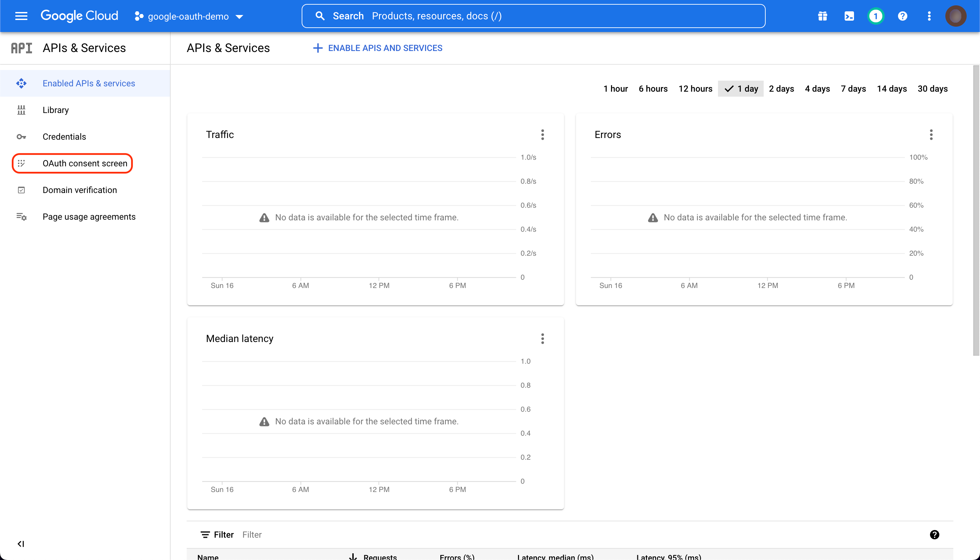
Task: Click the Domain verification icon
Action: tap(22, 190)
